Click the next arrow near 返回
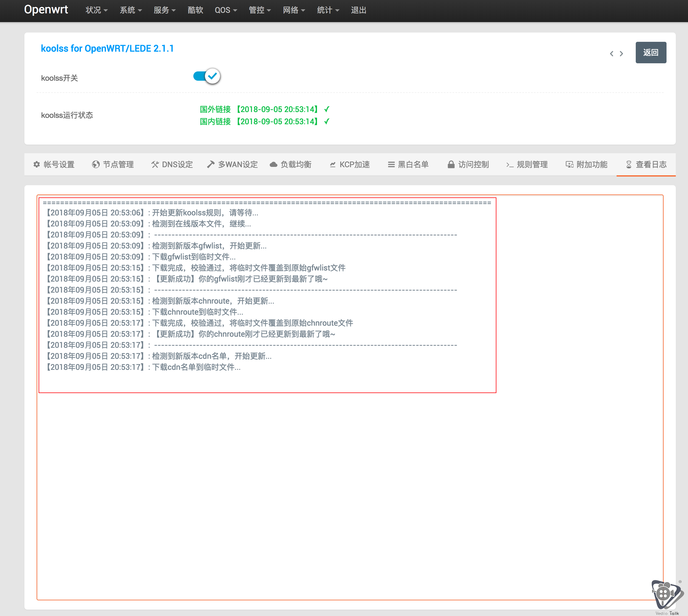Image resolution: width=688 pixels, height=616 pixels. coord(621,53)
